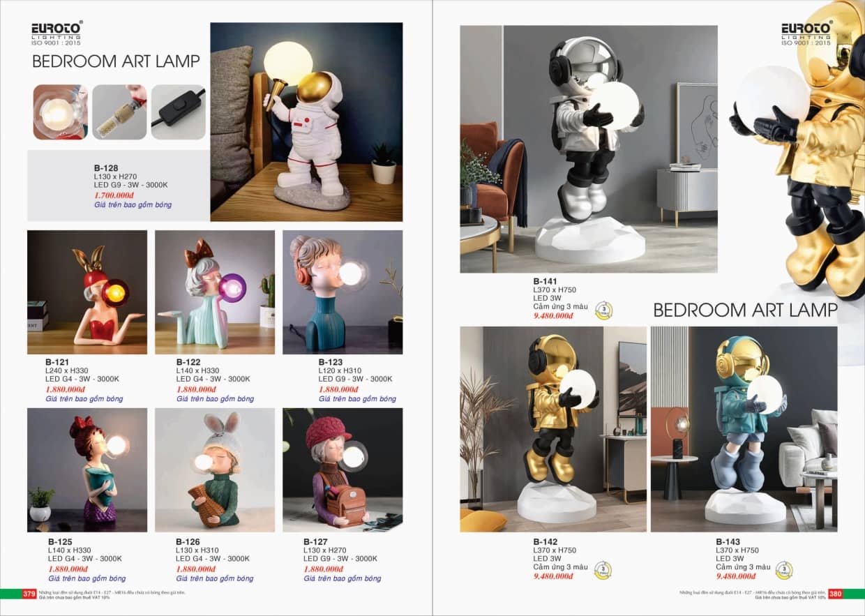The height and width of the screenshot is (616, 865).
Task: Open the B-128 astronaut lamp photo
Action: (306, 122)
